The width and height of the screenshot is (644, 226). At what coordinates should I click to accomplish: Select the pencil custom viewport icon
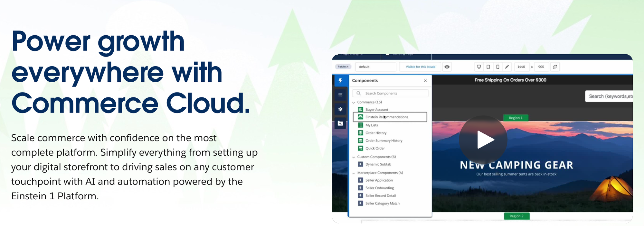[507, 67]
